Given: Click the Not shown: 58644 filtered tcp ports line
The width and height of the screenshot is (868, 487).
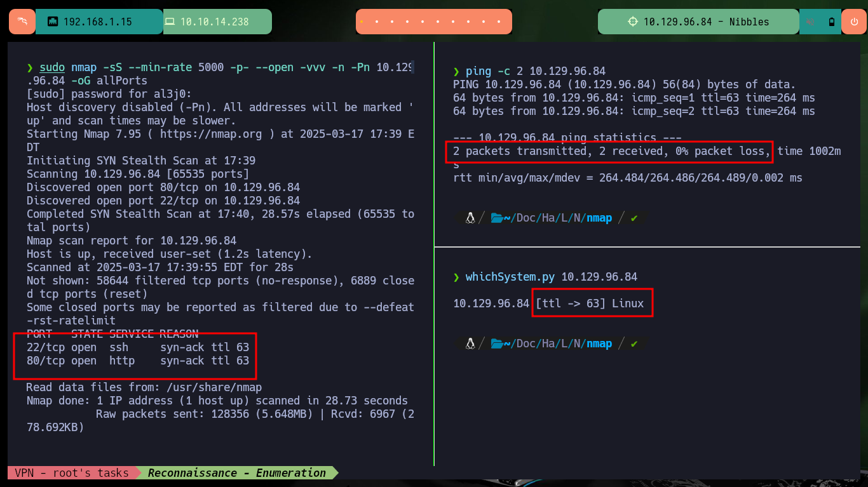Looking at the screenshot, I should pyautogui.click(x=220, y=287).
